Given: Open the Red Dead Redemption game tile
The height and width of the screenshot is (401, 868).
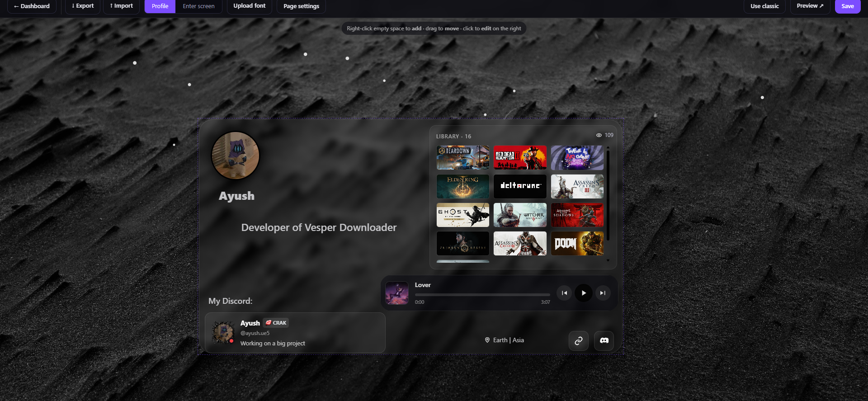Looking at the screenshot, I should point(520,158).
